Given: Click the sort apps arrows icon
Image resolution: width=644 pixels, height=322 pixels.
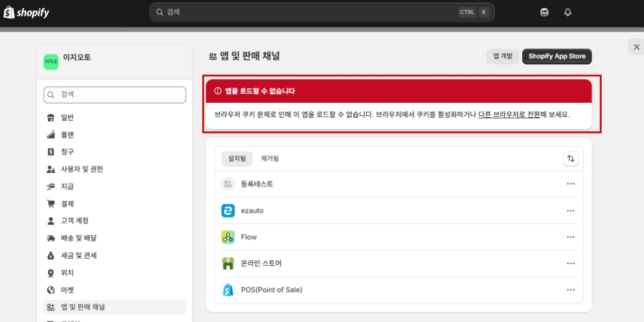Looking at the screenshot, I should point(571,158).
